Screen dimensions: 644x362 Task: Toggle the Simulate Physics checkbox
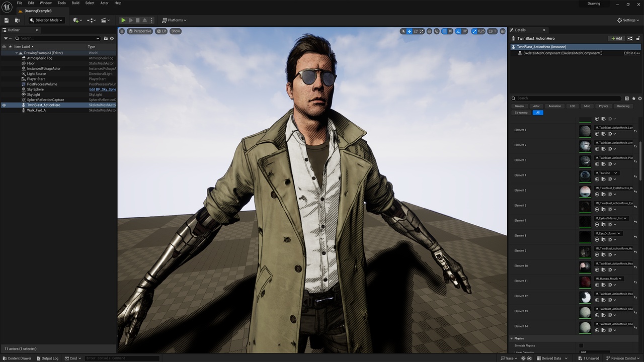581,345
